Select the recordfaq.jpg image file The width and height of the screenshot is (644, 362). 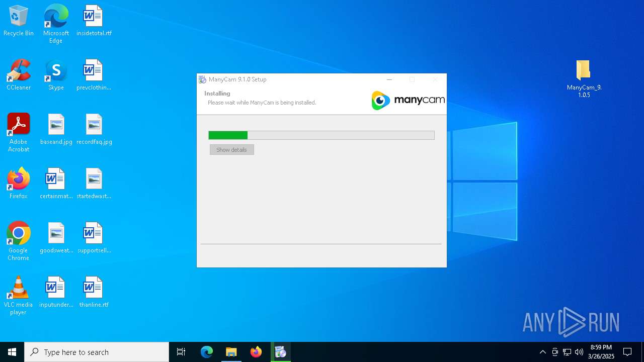(94, 130)
